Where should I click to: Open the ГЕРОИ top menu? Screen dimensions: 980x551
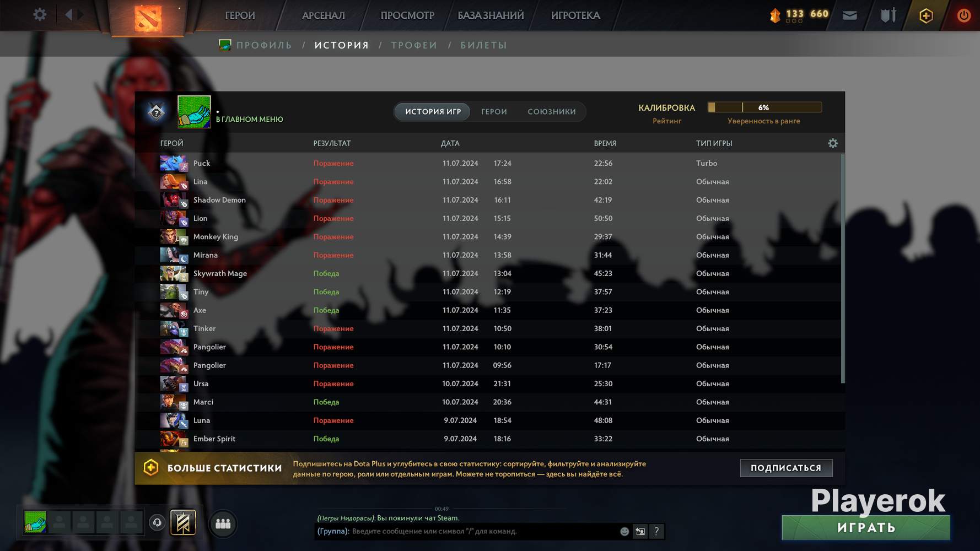click(240, 15)
